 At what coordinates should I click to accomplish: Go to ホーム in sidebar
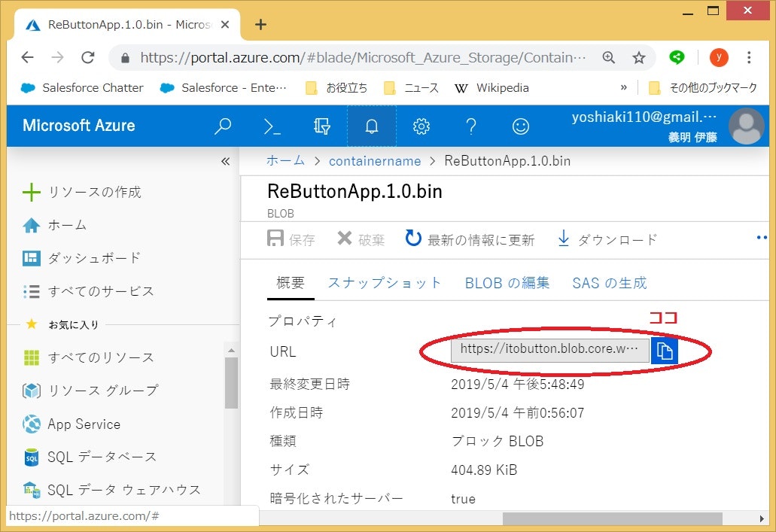55,225
